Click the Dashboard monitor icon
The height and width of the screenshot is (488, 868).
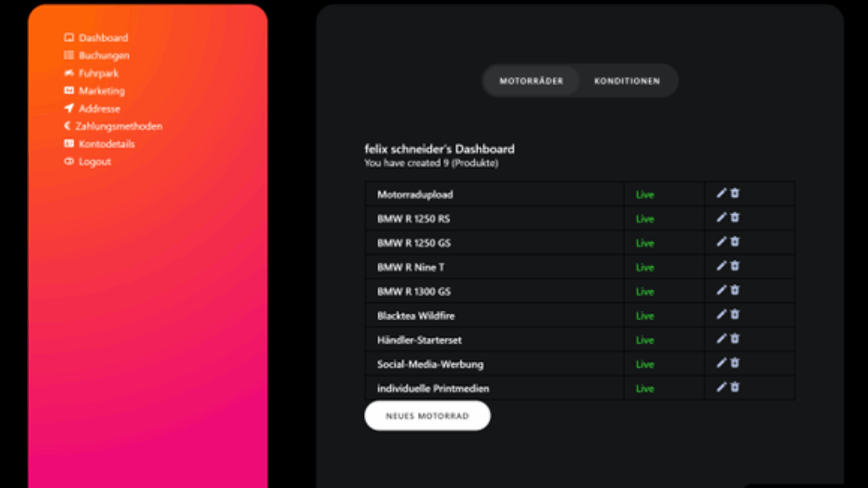click(69, 37)
